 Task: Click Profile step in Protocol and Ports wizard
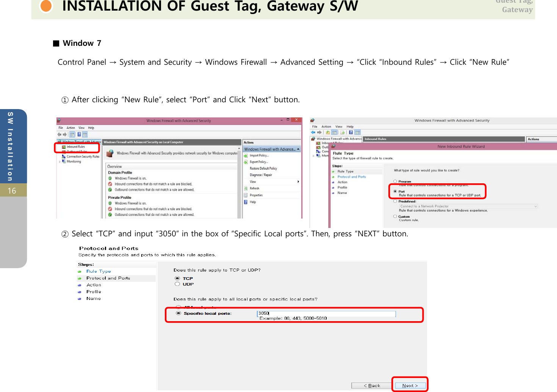point(94,292)
